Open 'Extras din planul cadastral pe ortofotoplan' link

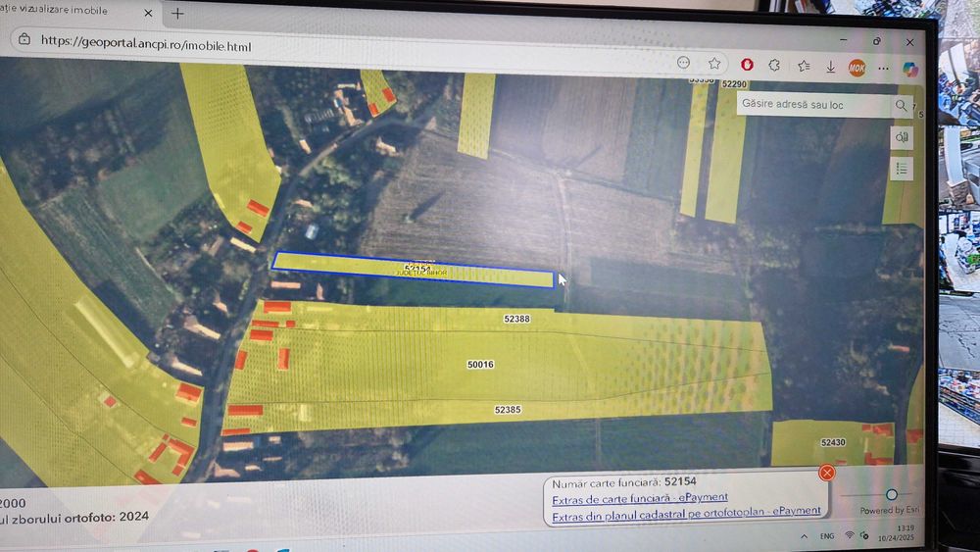point(686,513)
